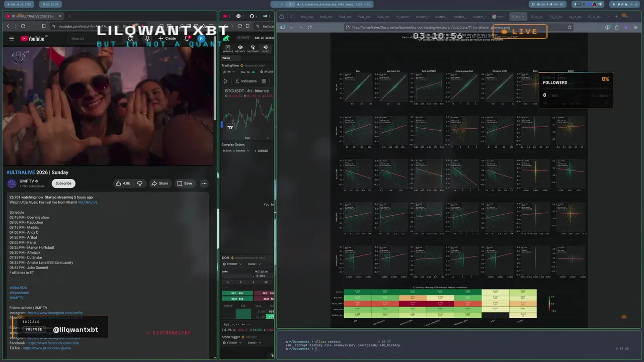Open UMF TV Instagram link

click(x=55, y=313)
